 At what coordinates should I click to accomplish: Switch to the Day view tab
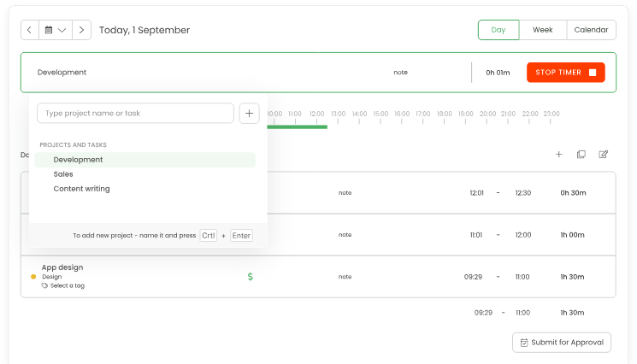click(x=498, y=30)
